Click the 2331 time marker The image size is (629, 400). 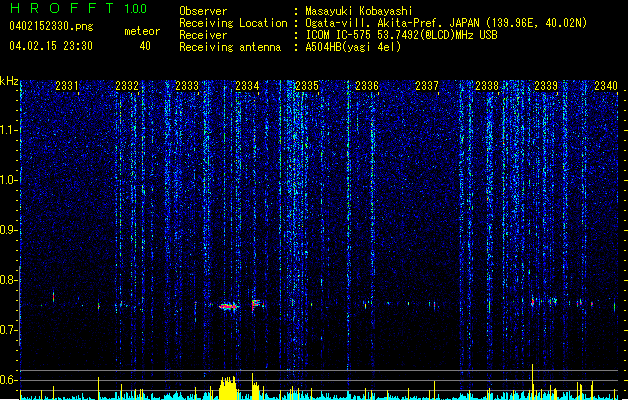coord(67,86)
